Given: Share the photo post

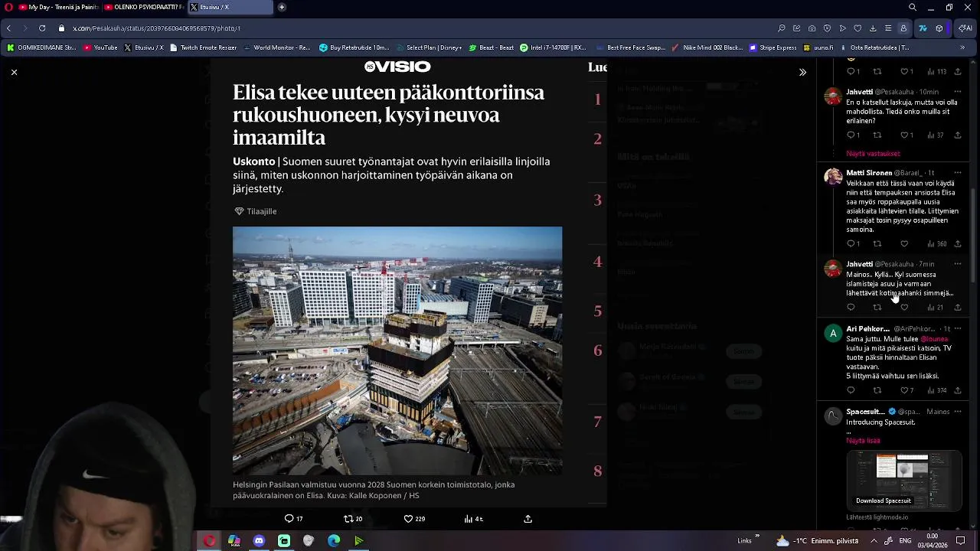Looking at the screenshot, I should [528, 519].
